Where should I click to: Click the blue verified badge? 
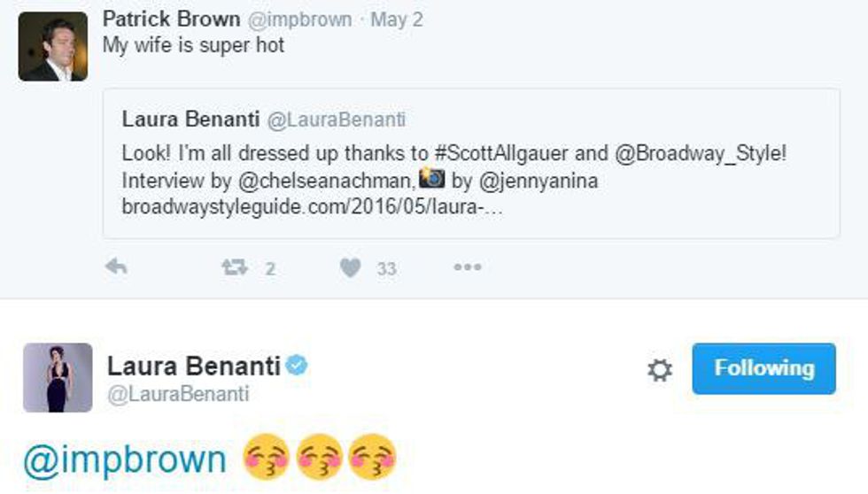[x=297, y=365]
